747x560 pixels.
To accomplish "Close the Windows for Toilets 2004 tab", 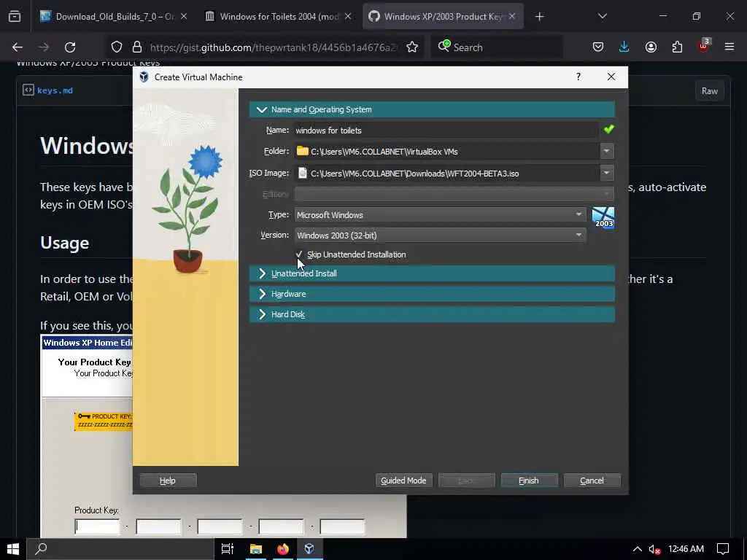I will (348, 17).
